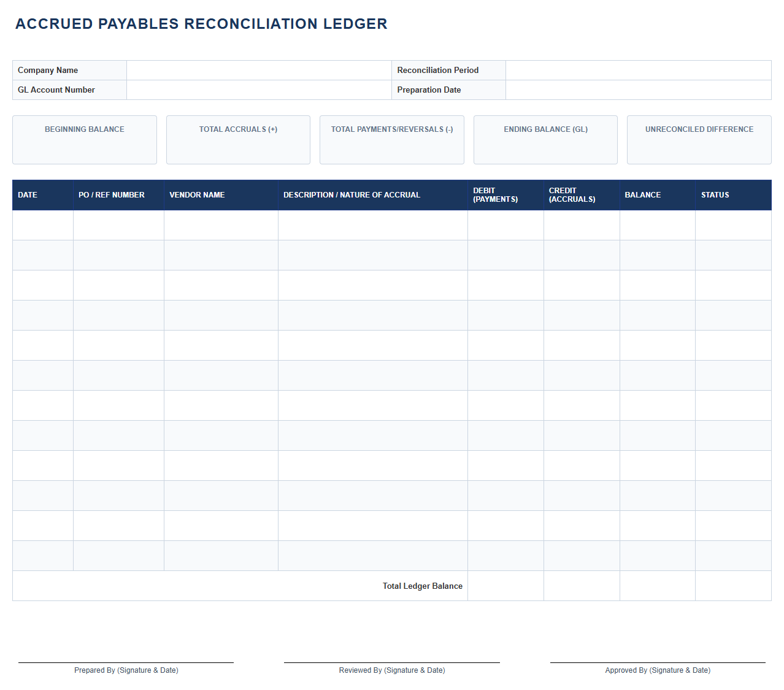
Task: Click the Total Ledger Balance label
Action: click(x=423, y=586)
